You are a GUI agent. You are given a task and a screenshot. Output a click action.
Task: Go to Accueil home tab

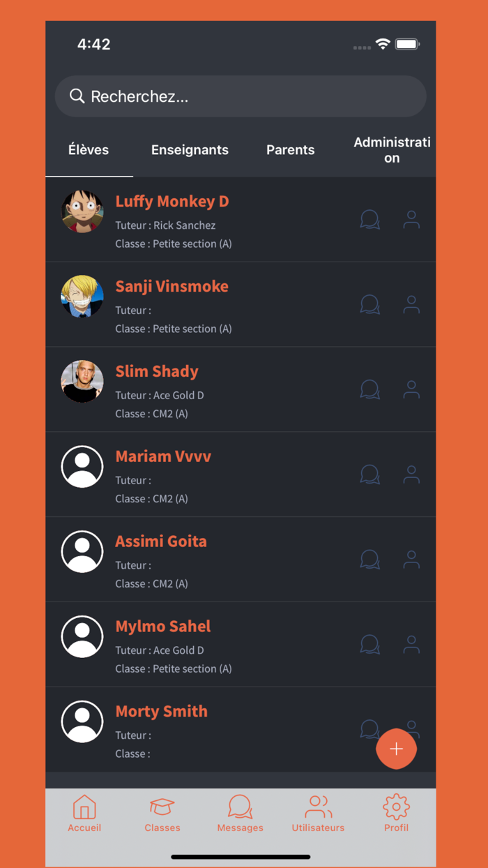(84, 814)
